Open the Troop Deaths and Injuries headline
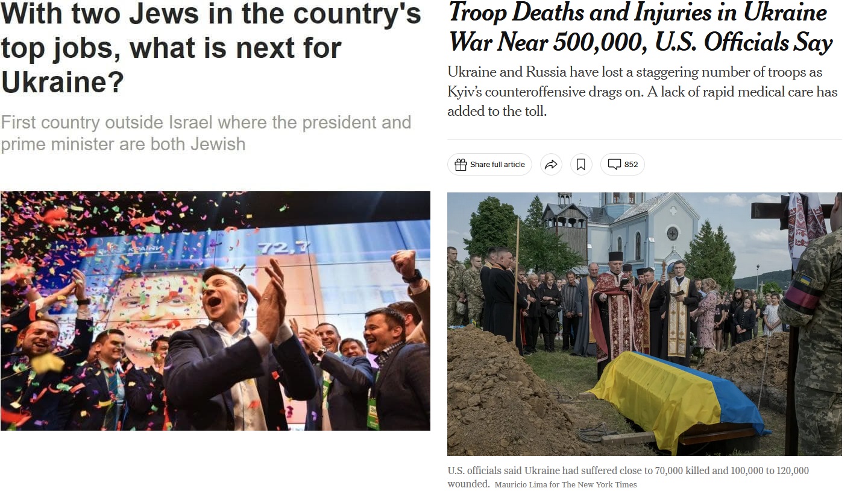Image resolution: width=868 pixels, height=491 pixels. (641, 28)
